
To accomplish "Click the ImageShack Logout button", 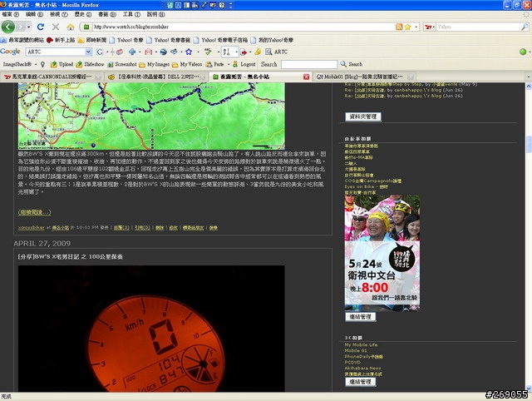I will click(244, 64).
